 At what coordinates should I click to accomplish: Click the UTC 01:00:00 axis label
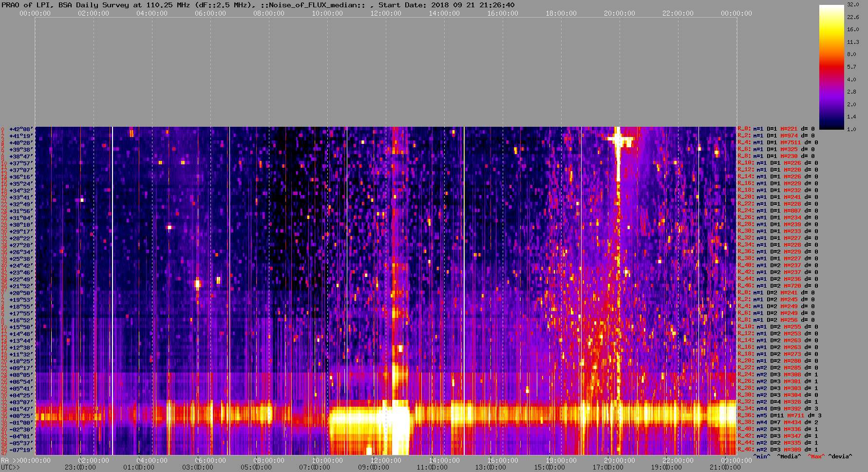(x=139, y=467)
